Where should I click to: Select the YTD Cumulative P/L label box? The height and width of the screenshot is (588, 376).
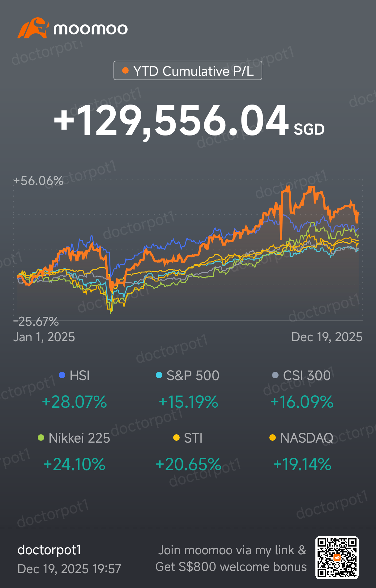coord(188,71)
